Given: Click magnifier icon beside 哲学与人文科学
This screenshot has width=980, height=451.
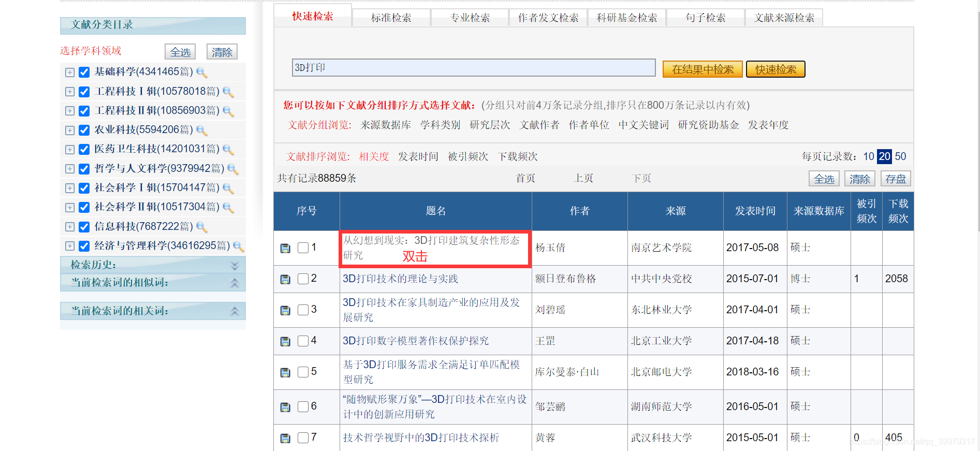Looking at the screenshot, I should click(233, 169).
